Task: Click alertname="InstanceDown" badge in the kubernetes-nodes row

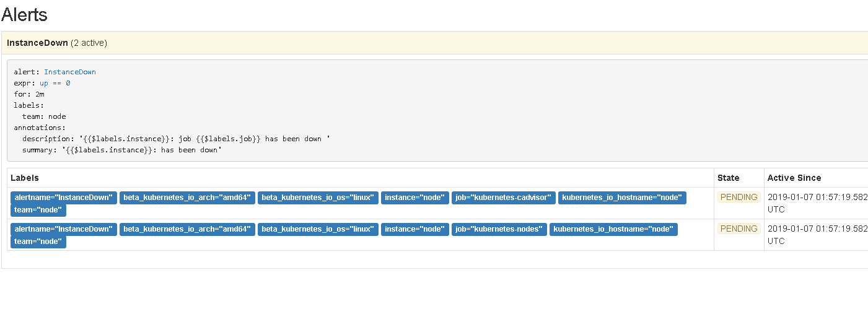Action: [63, 229]
